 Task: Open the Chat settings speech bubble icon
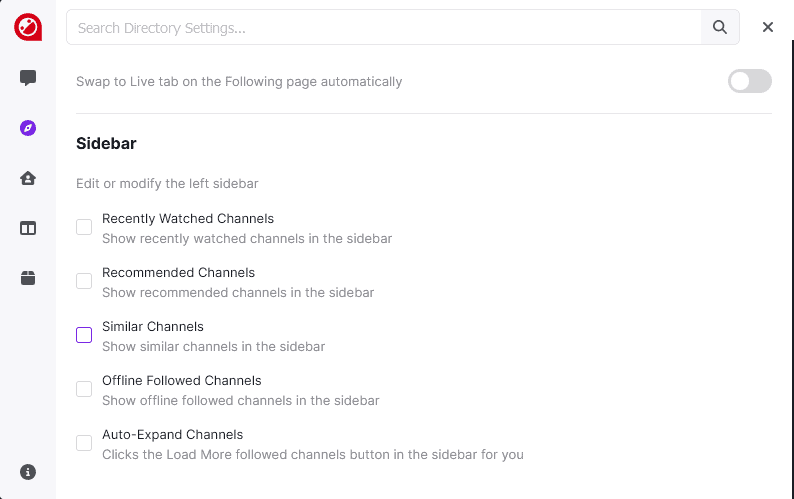[28, 78]
